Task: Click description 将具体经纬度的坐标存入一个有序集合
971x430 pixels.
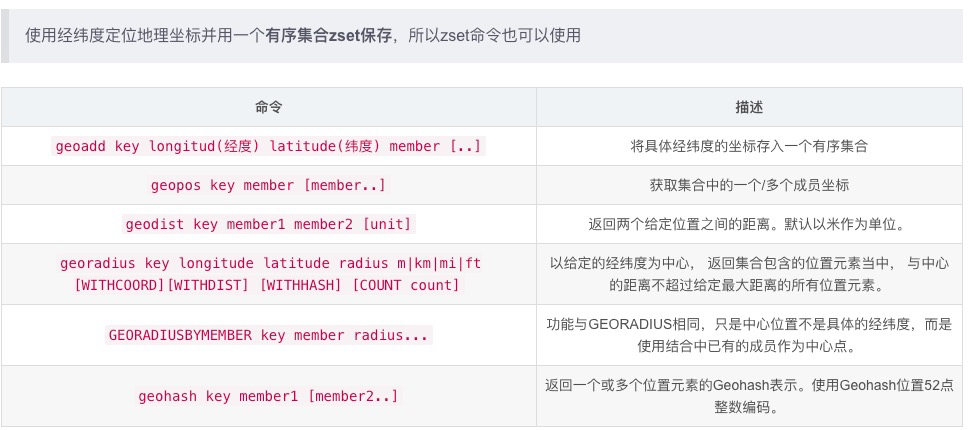Action: (749, 146)
